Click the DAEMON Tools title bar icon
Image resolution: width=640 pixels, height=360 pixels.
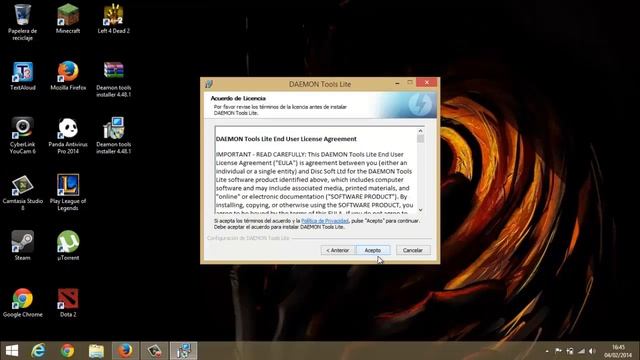[209, 84]
